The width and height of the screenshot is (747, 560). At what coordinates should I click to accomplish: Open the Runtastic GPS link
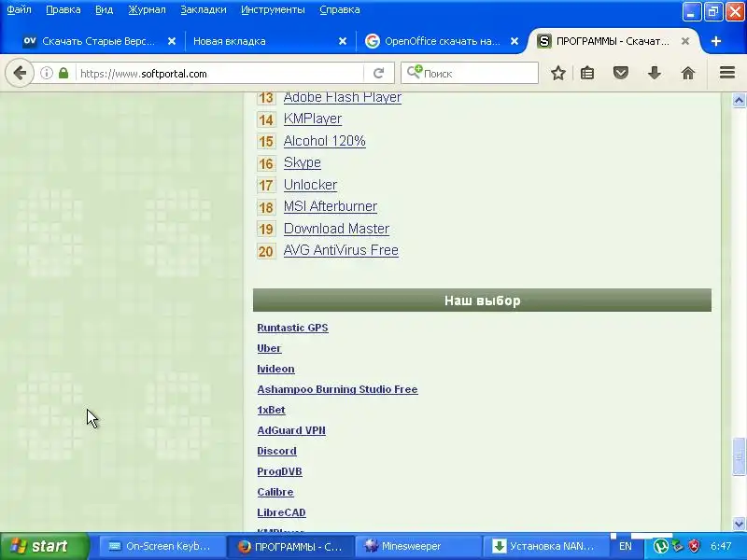[292, 328]
